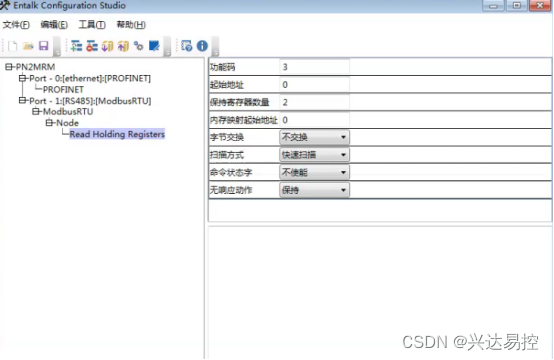The image size is (554, 360).
Task: Collapse the Port - 0 ethernet tree node
Action: tap(22, 78)
